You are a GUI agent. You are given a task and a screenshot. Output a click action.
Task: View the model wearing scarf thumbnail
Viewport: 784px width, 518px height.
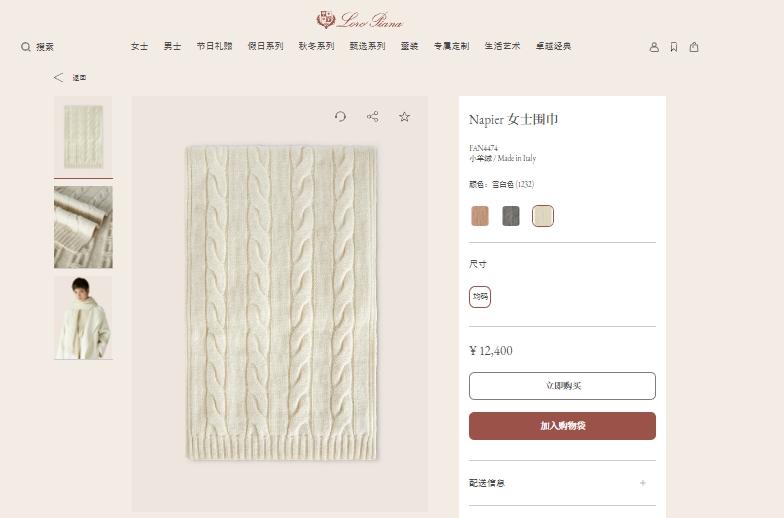(83, 319)
